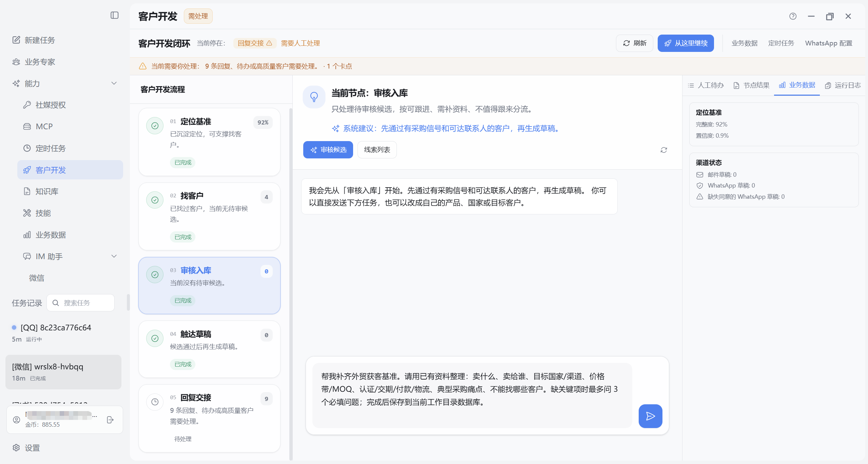This screenshot has height=464, width=868.
Task: Click the logout icon beside account
Action: pos(110,420)
